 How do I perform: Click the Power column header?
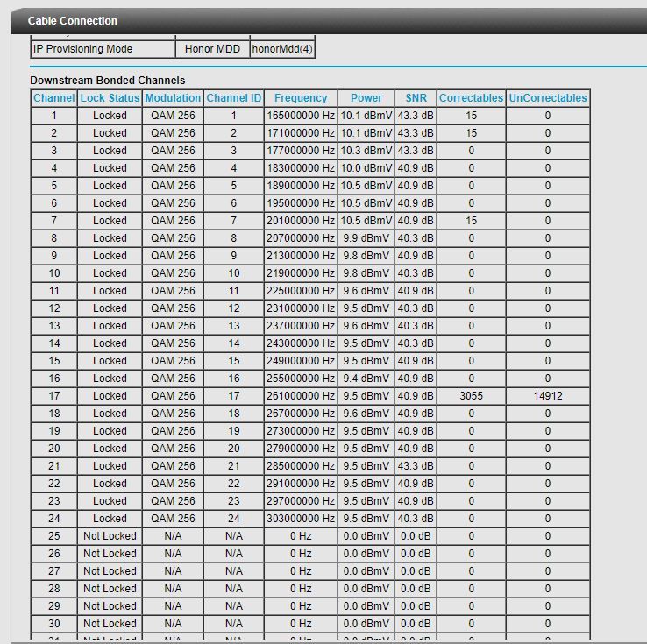(366, 98)
